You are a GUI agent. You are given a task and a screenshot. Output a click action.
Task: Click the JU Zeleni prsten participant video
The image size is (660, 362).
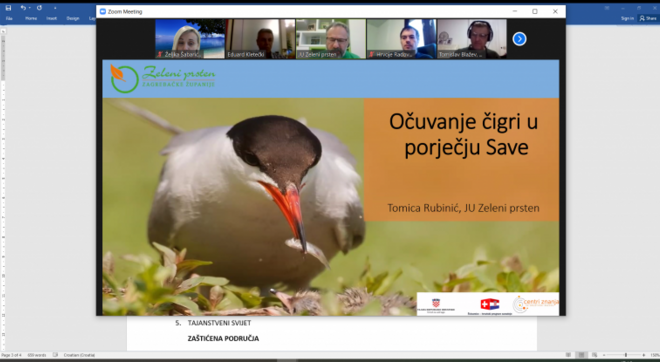click(331, 39)
